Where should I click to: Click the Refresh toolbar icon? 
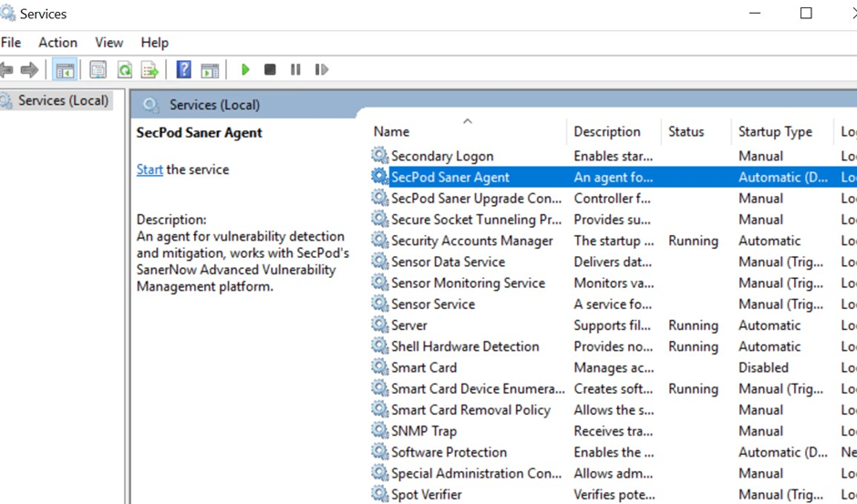(125, 70)
